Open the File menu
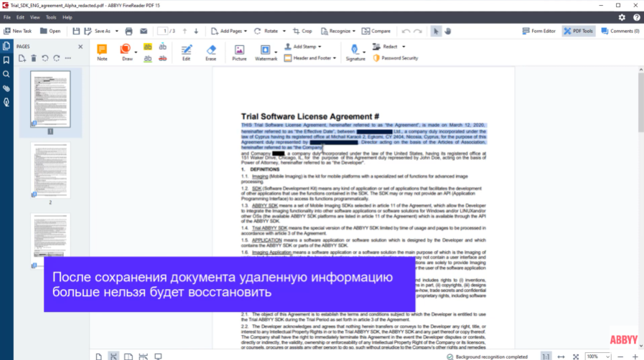The width and height of the screenshot is (644, 360). [7, 18]
